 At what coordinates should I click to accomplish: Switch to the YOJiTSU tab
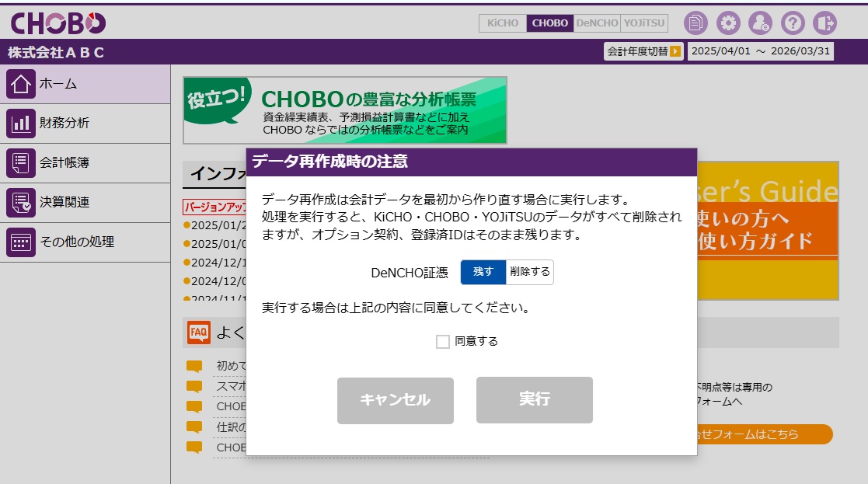pos(644,23)
